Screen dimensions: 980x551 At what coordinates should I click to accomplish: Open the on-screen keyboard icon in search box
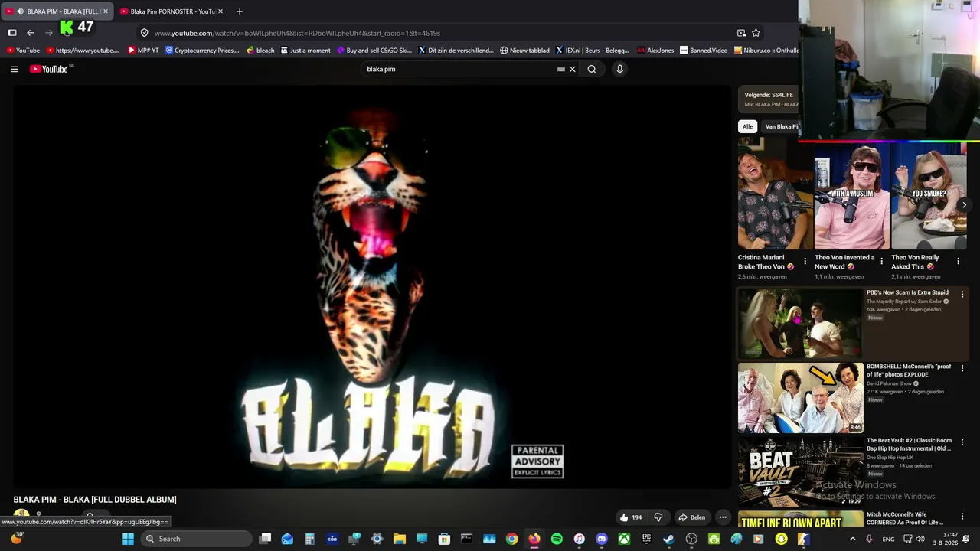pos(561,69)
